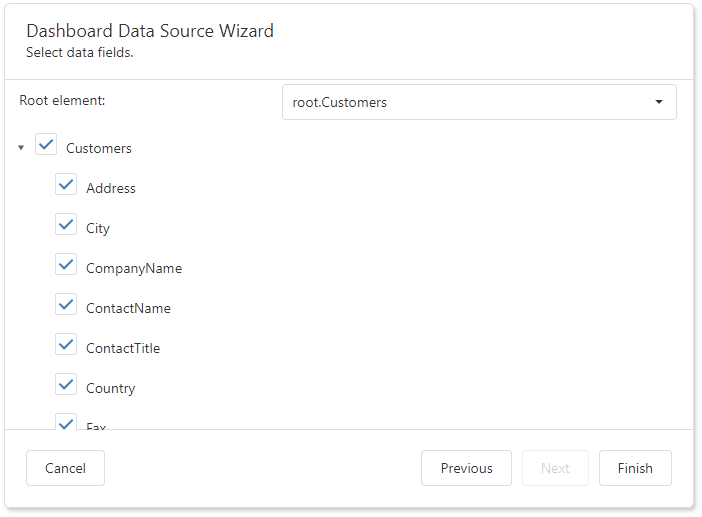Click the CompanyName field label
Viewport: 702px width, 517px height.
tap(134, 268)
